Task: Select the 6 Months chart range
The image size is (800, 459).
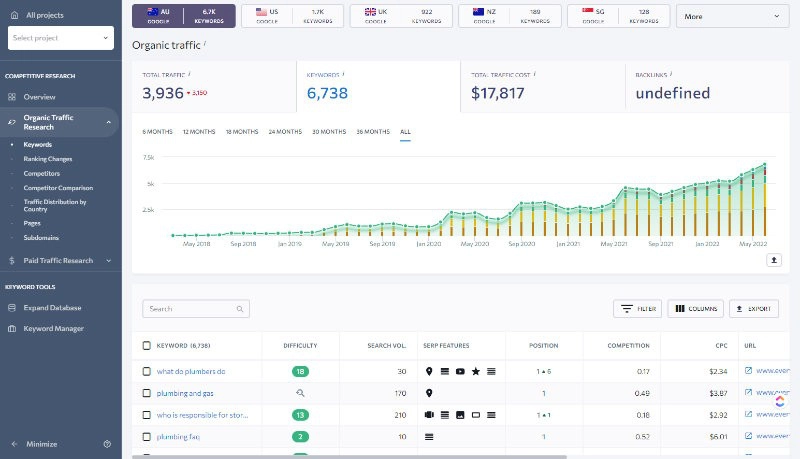Action: click(157, 132)
